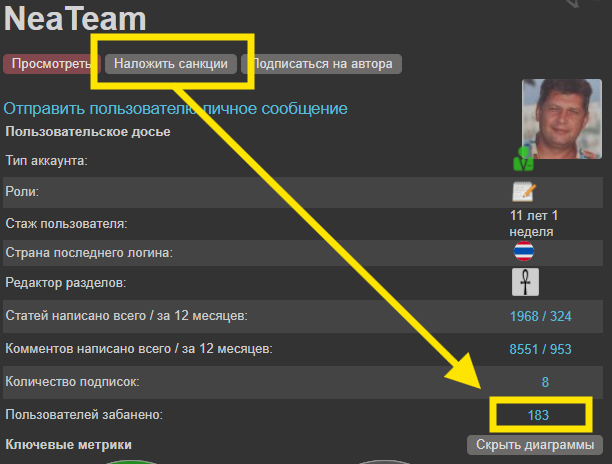Screen dimensions: 612x464
Task: Click the 11 лет 1 неделя tenure value
Action: click(x=533, y=223)
